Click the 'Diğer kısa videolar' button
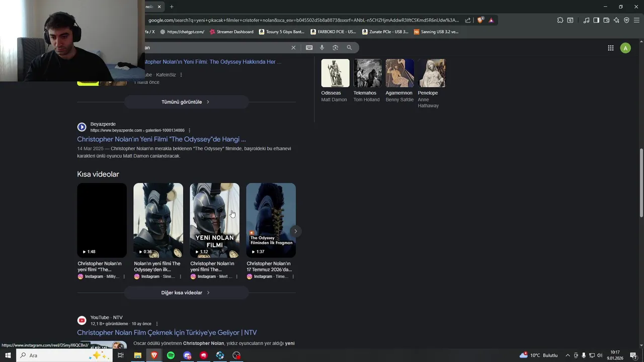The image size is (644, 362). (x=186, y=293)
